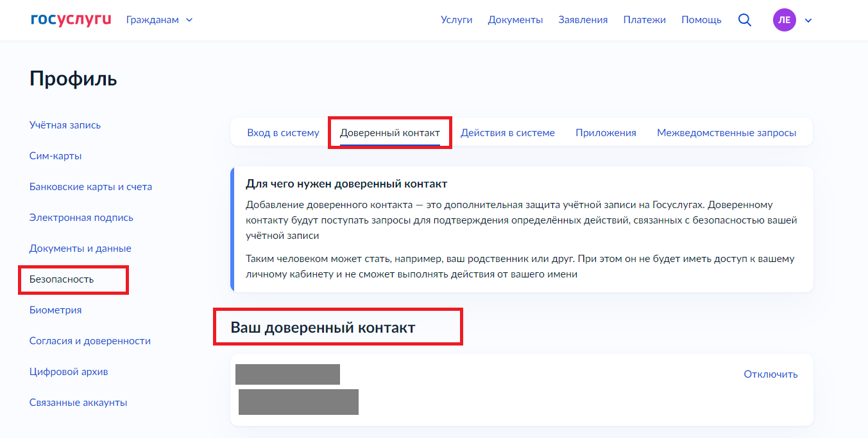Select Электронная подпись in the sidebar
The image size is (868, 438).
click(x=81, y=218)
